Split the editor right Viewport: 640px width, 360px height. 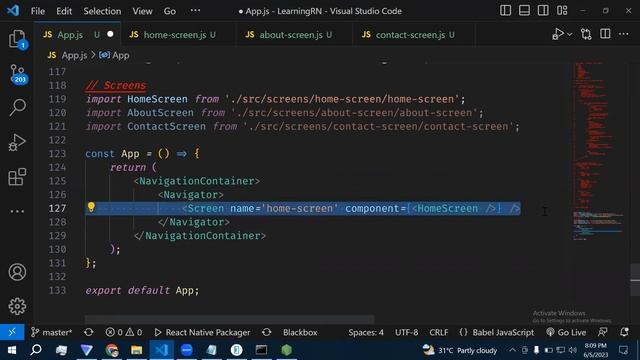click(605, 34)
